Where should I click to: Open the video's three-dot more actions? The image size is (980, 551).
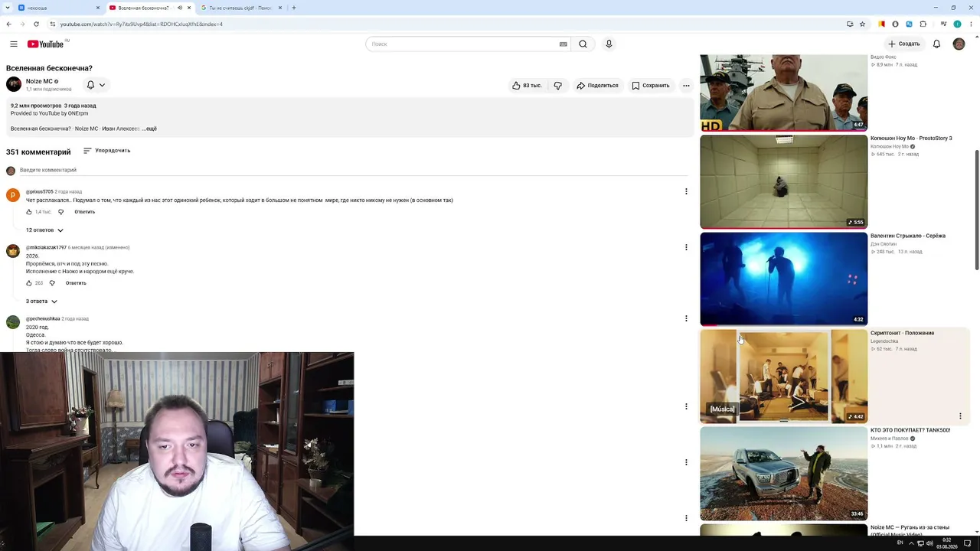(686, 86)
